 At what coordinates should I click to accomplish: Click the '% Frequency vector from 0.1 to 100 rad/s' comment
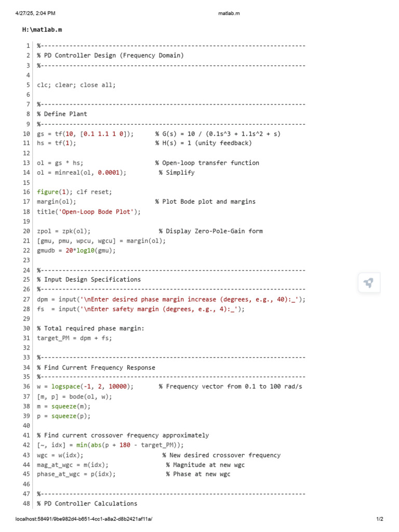230,387
